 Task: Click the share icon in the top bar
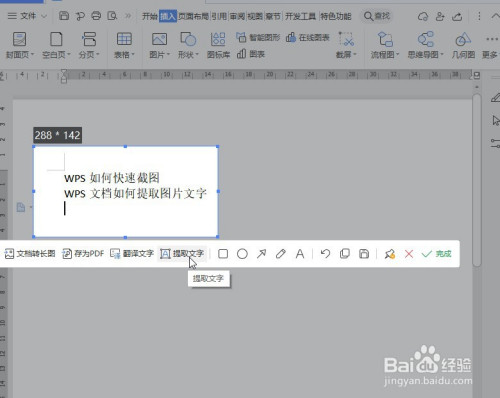click(457, 16)
